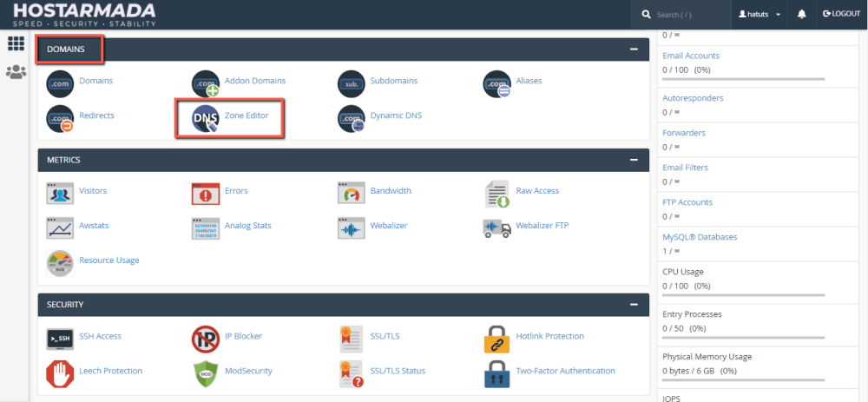This screenshot has width=868, height=402.
Task: Click the Subdomains text link
Action: pyautogui.click(x=394, y=80)
